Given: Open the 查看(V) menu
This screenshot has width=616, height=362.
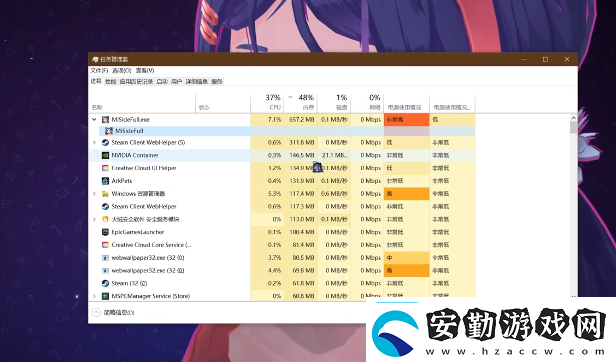Looking at the screenshot, I should pos(145,71).
